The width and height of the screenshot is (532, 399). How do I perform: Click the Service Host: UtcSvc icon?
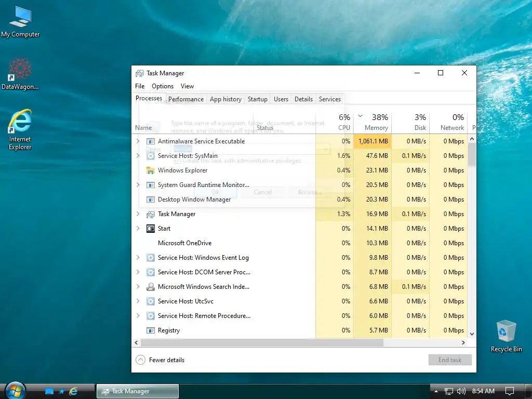(150, 301)
